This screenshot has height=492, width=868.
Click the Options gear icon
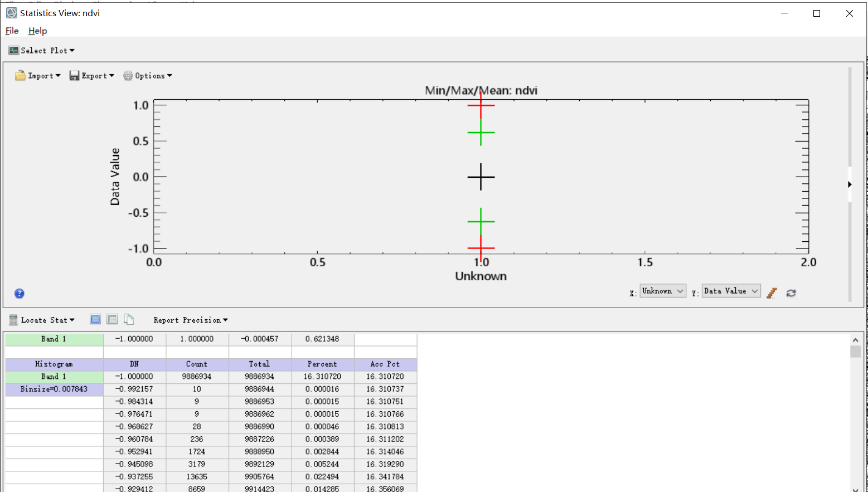pos(128,76)
